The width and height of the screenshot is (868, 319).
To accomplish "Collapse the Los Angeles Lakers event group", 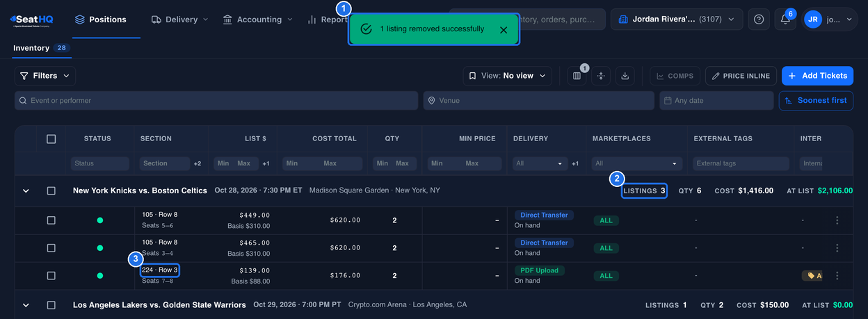I will (x=26, y=305).
